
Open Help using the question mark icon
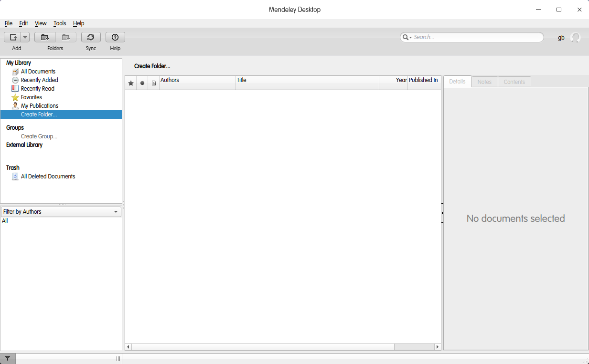coord(115,37)
